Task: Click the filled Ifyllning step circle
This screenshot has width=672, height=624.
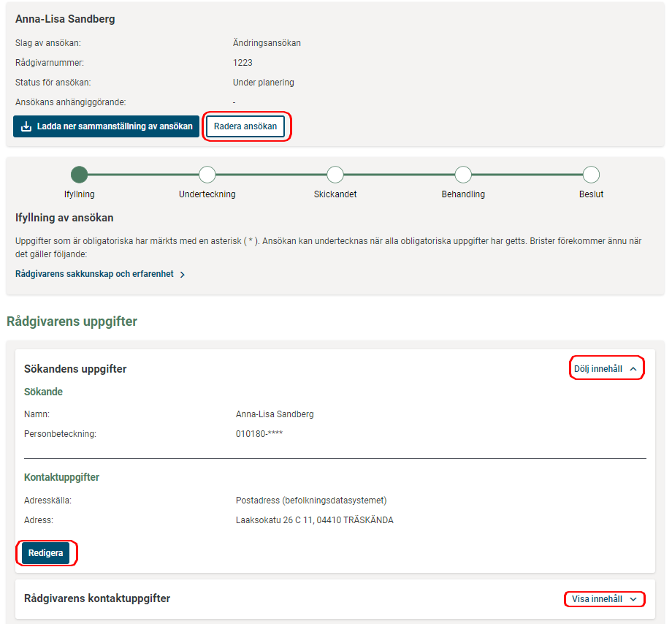Action: [x=79, y=175]
